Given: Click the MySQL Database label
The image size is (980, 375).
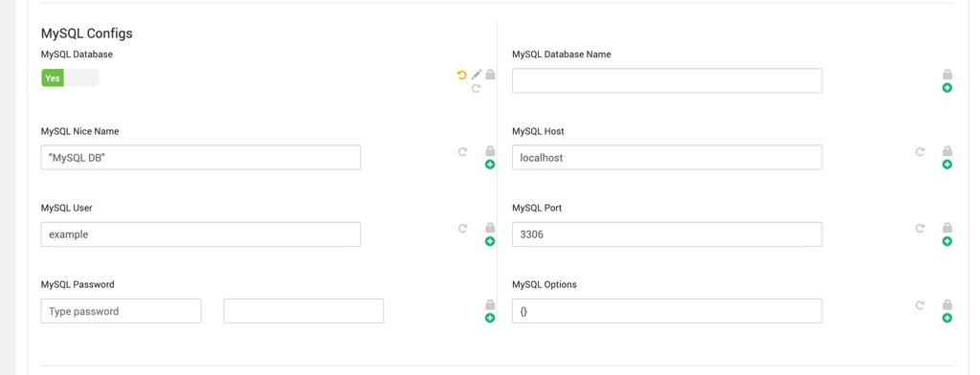Looking at the screenshot, I should coord(77,55).
